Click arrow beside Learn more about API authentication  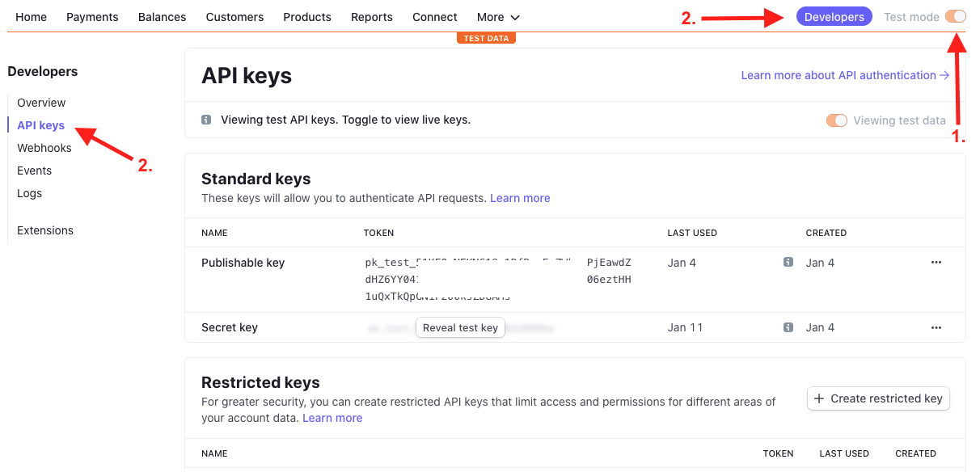click(x=944, y=75)
